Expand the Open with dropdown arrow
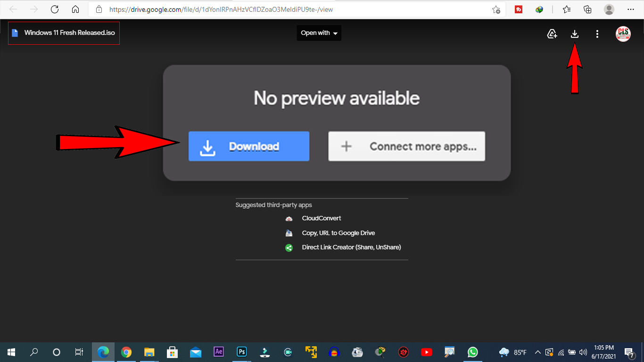This screenshot has width=644, height=362. click(335, 33)
